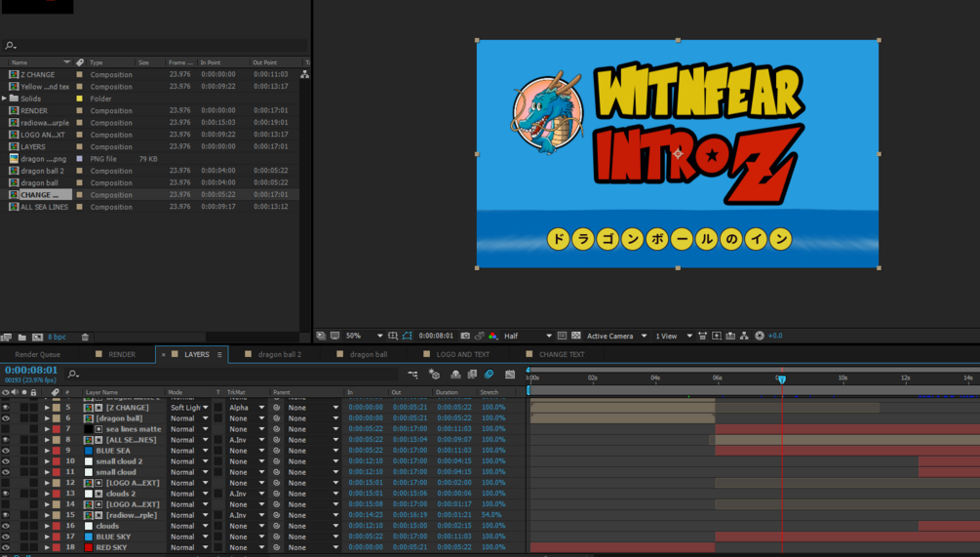980x557 pixels.
Task: Click the Project panel search field
Action: [156, 46]
